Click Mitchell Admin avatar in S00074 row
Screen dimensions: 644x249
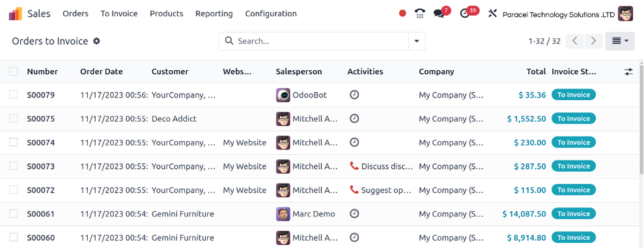283,143
